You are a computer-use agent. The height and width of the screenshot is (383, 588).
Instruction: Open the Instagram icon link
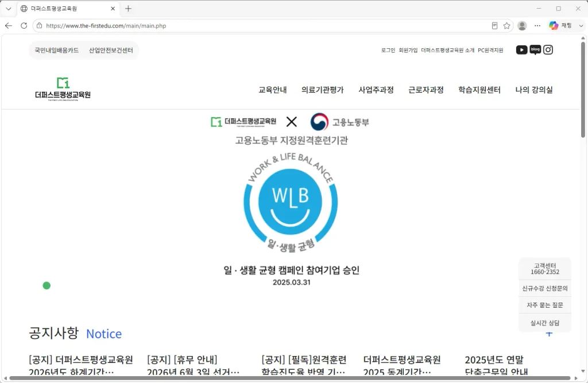tap(548, 50)
